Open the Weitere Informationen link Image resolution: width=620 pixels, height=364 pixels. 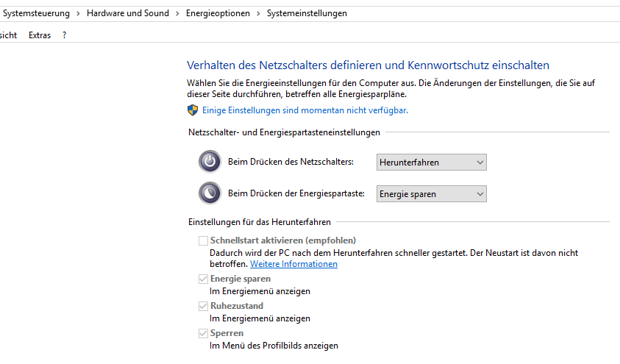point(293,264)
